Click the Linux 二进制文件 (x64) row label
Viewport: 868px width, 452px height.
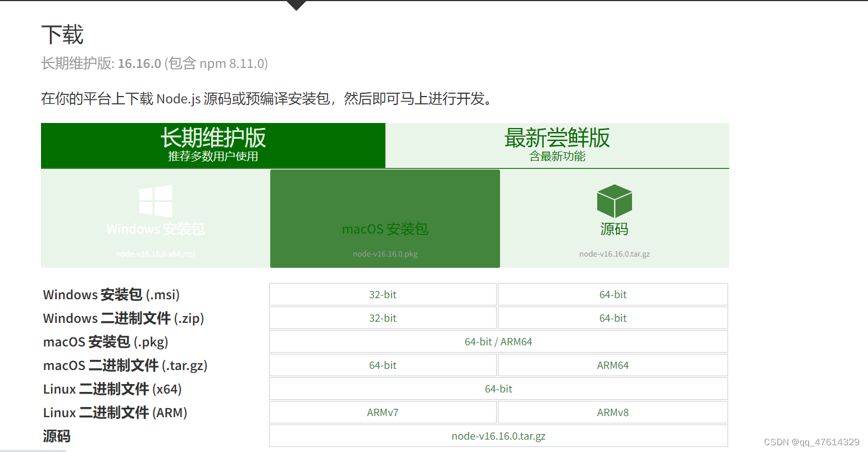(x=112, y=389)
